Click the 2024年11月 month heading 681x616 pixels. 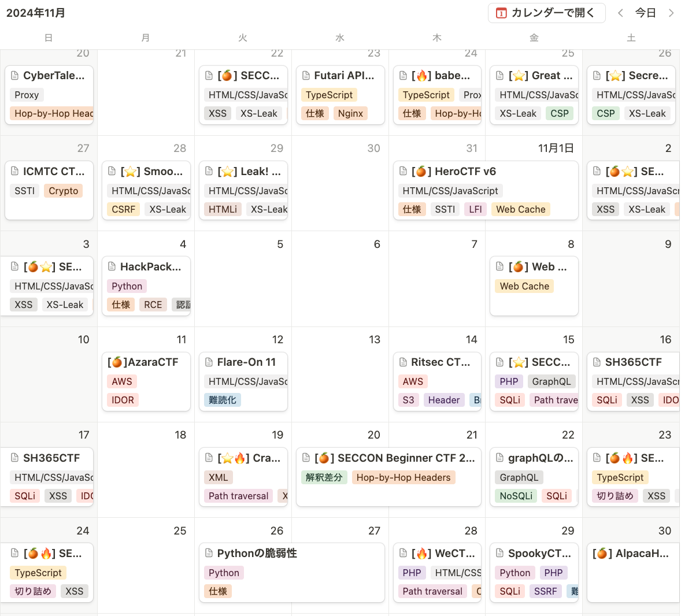click(36, 13)
